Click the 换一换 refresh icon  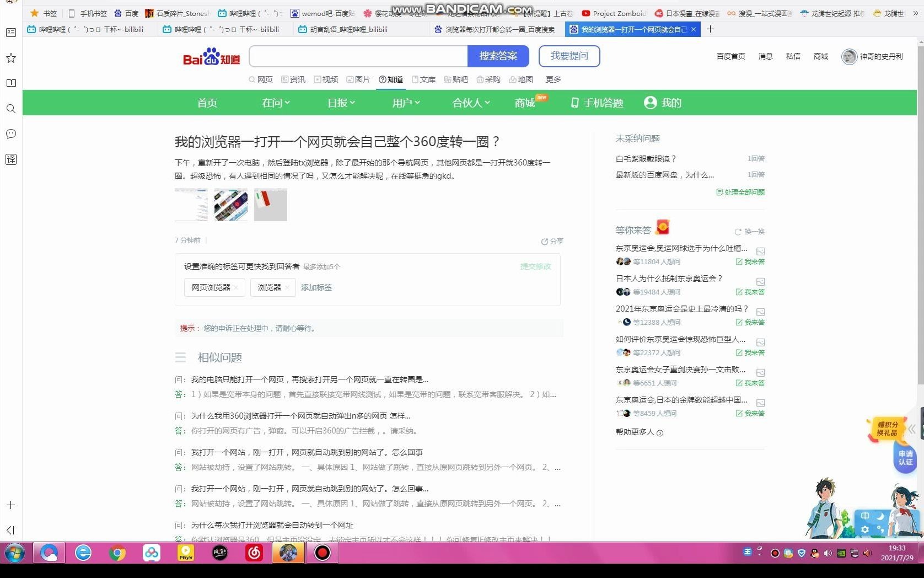(x=738, y=232)
